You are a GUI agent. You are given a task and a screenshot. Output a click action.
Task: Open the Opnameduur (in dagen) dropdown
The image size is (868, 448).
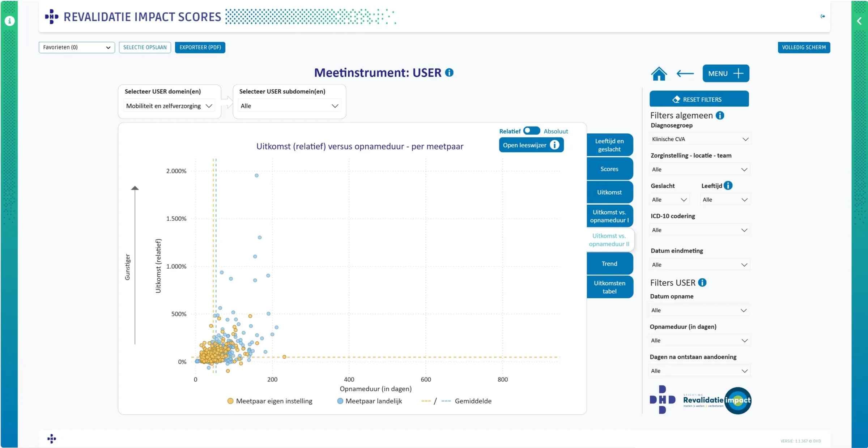point(699,341)
